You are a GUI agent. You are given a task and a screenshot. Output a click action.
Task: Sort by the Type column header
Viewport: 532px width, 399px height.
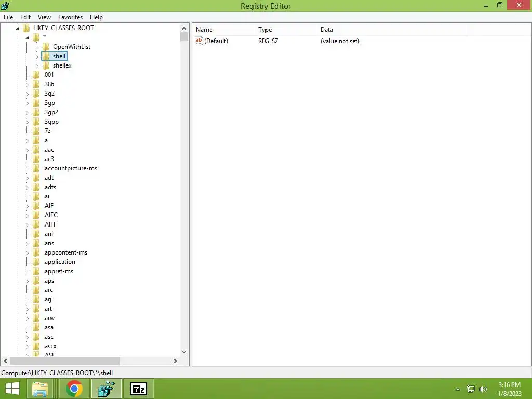pos(286,30)
